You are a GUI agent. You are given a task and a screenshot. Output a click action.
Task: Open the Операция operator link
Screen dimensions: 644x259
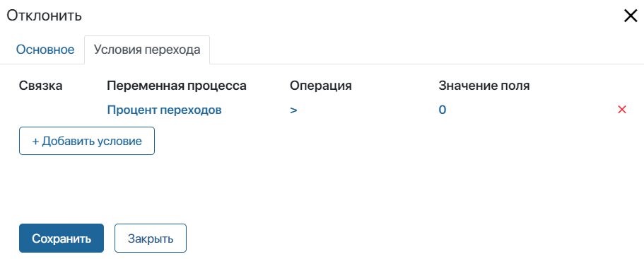pyautogui.click(x=293, y=110)
